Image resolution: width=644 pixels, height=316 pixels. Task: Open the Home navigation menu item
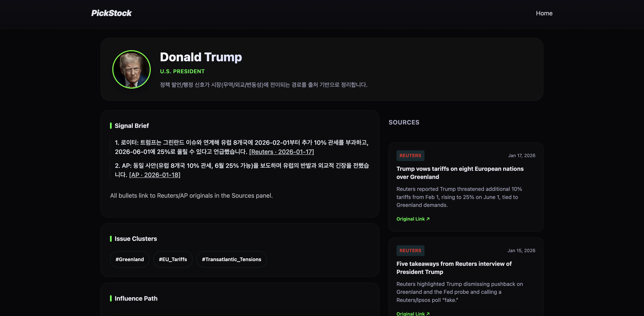click(544, 13)
